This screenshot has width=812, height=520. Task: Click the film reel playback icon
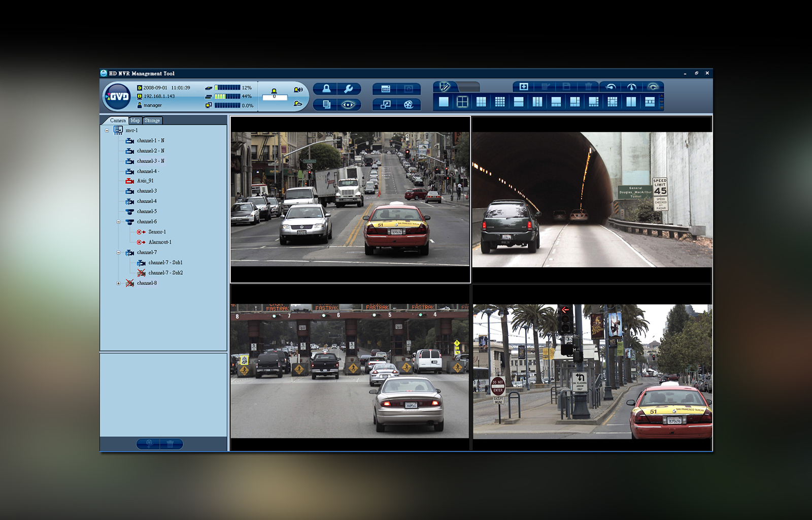408,105
